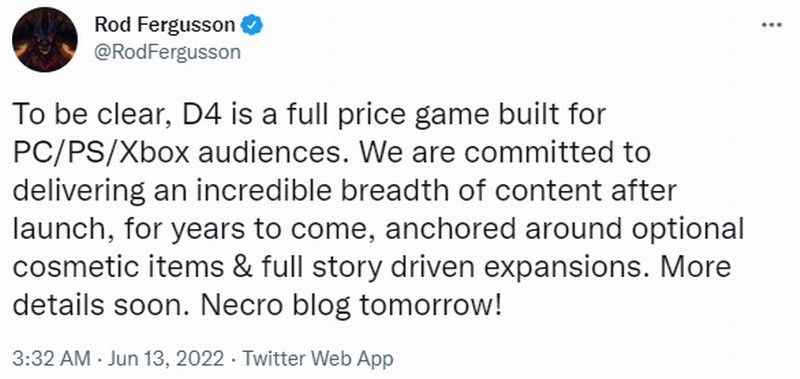Click "full story driven expansions" phrase

click(445, 267)
